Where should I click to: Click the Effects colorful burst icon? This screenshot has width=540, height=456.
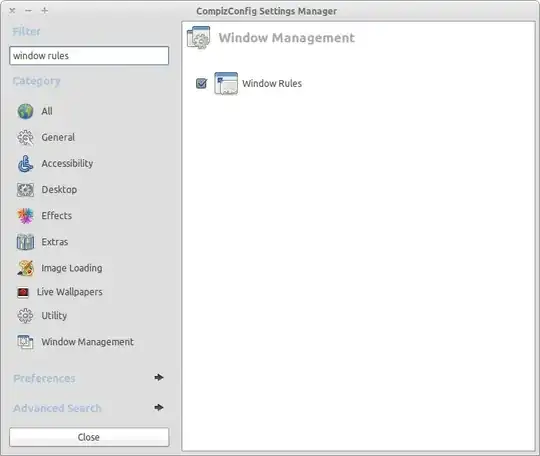pos(25,216)
